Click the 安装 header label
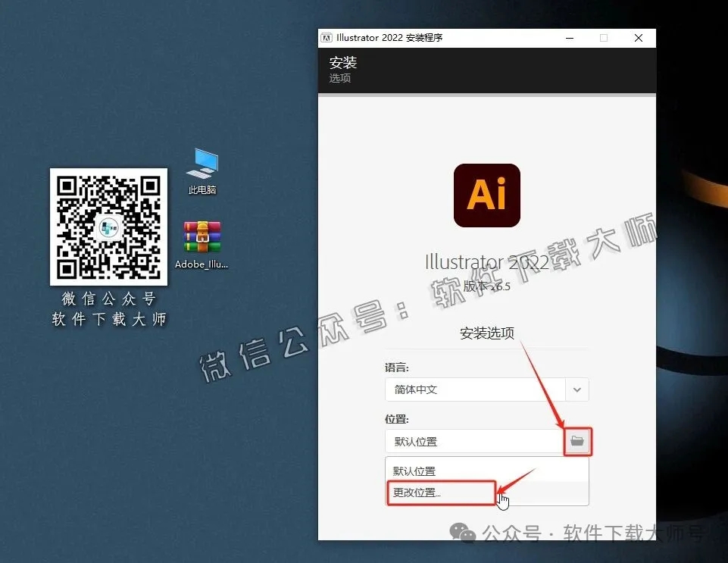Screen dimensions: 728x563 [x=343, y=64]
